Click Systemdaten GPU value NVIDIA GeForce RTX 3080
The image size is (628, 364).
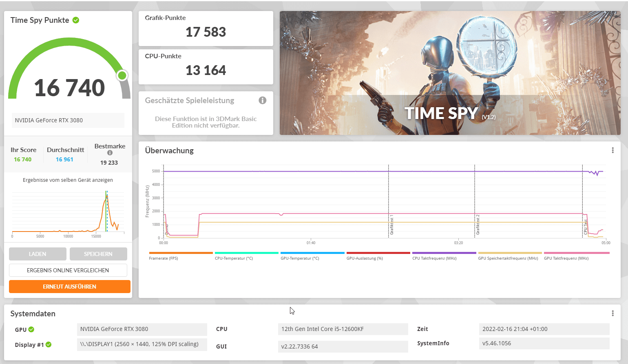click(142, 329)
